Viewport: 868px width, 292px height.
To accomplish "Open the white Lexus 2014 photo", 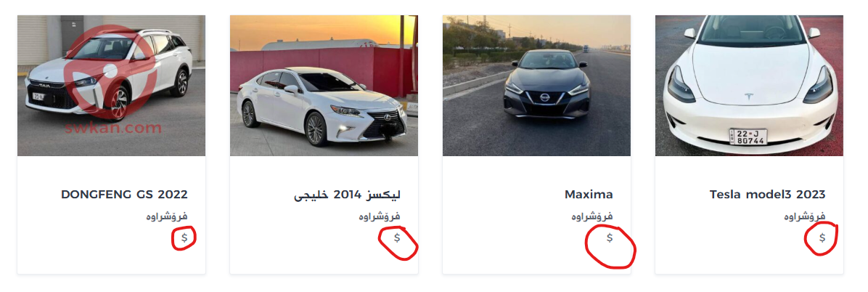I will tap(324, 85).
